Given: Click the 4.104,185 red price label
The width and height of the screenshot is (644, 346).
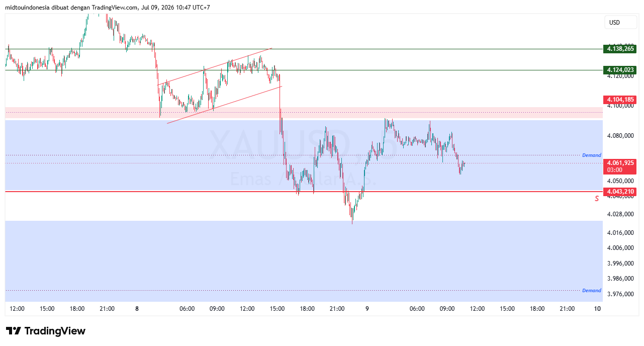Looking at the screenshot, I should click(620, 100).
